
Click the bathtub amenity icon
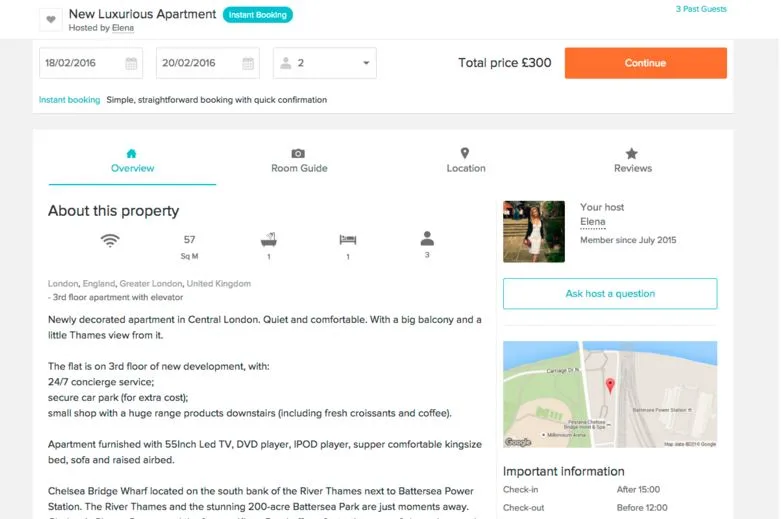[268, 240]
